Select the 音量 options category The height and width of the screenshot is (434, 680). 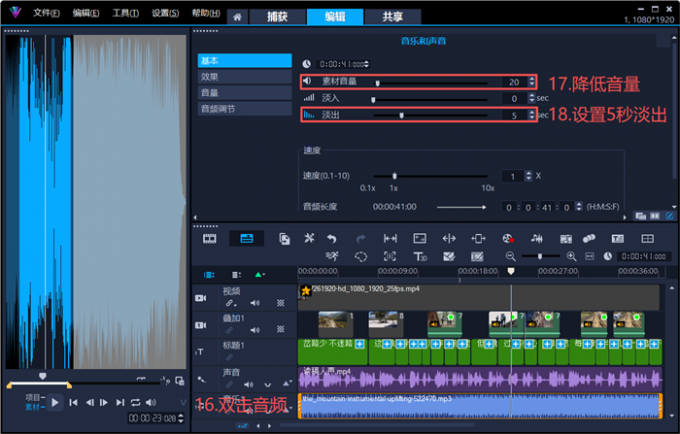coord(245,93)
